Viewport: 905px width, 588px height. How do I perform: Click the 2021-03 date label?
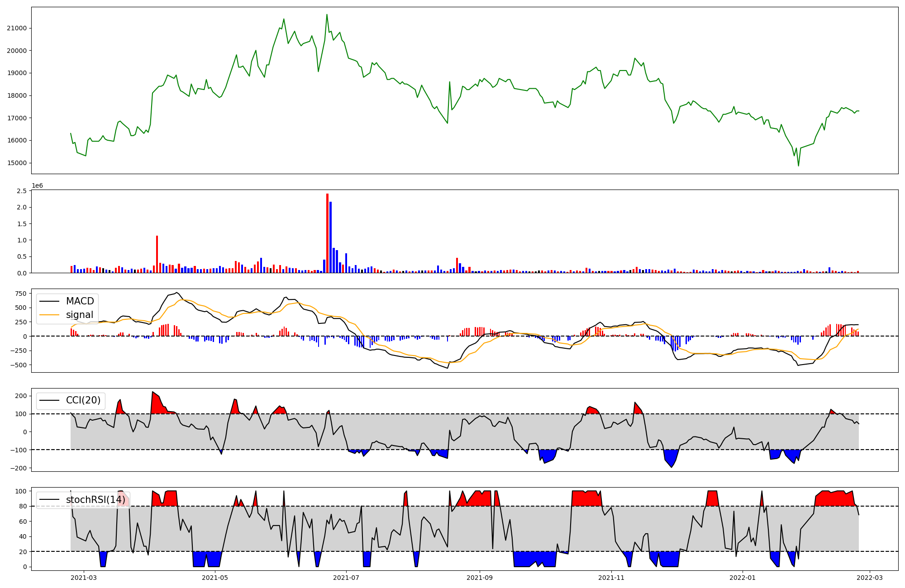83,578
